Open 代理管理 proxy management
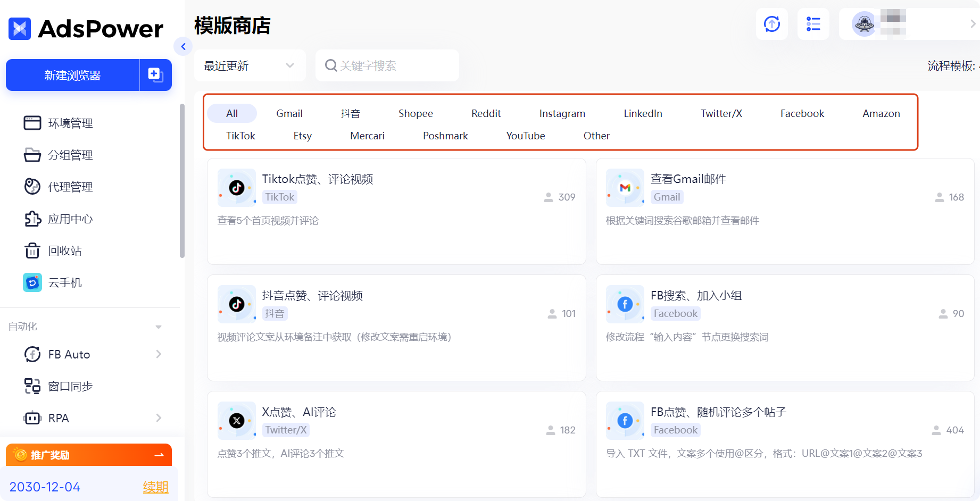 pyautogui.click(x=69, y=187)
